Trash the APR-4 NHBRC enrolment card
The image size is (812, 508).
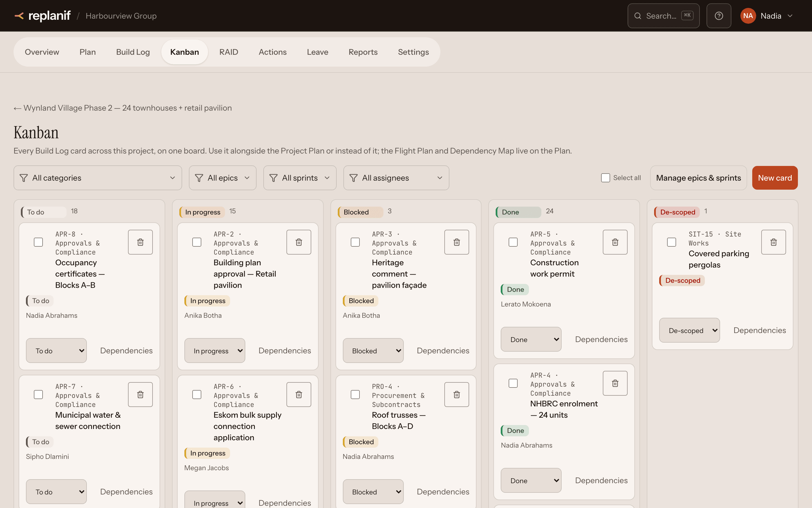(615, 383)
